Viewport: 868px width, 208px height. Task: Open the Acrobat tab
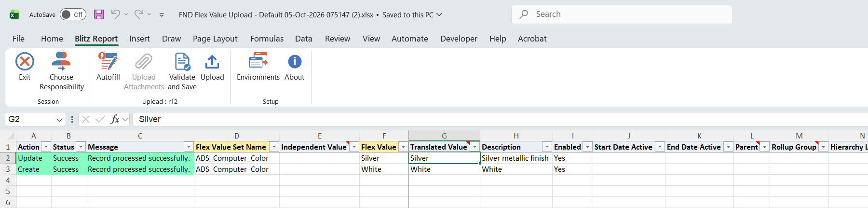click(x=532, y=39)
